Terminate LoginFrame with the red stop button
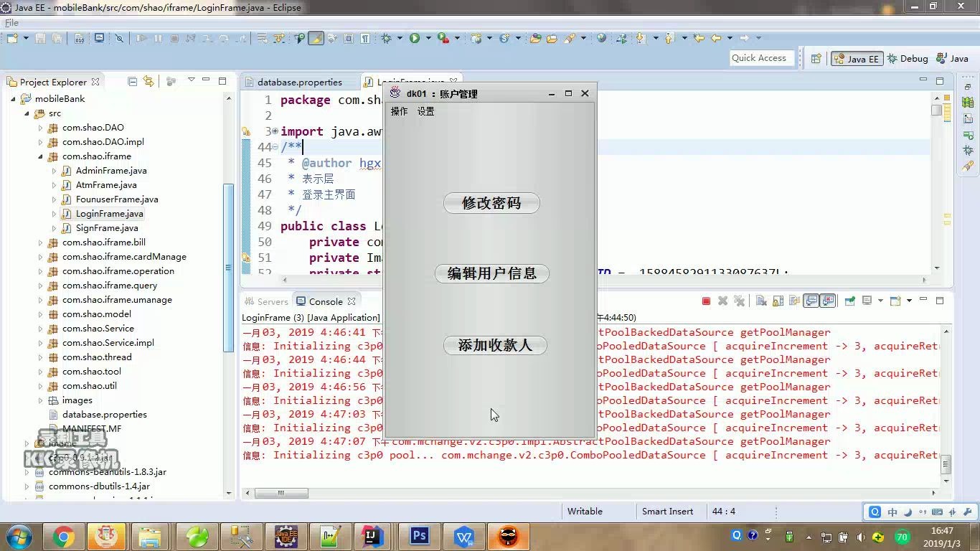The width and height of the screenshot is (980, 551). (705, 301)
